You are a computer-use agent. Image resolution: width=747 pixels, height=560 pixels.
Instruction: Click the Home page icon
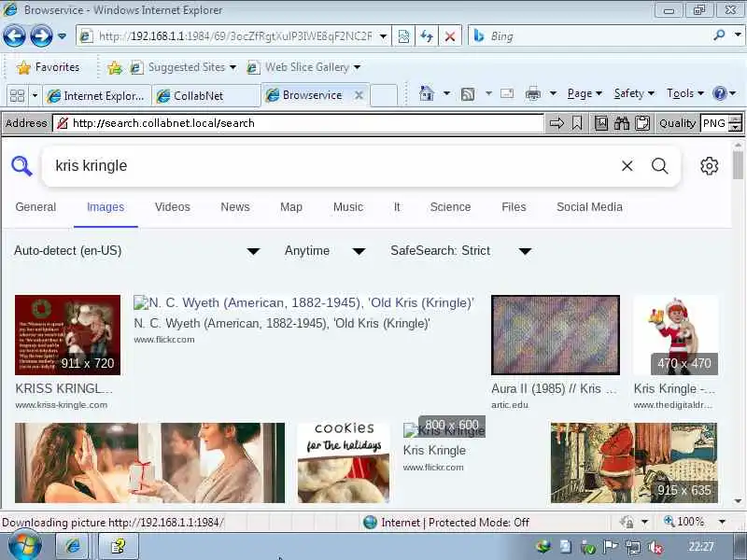click(x=427, y=93)
